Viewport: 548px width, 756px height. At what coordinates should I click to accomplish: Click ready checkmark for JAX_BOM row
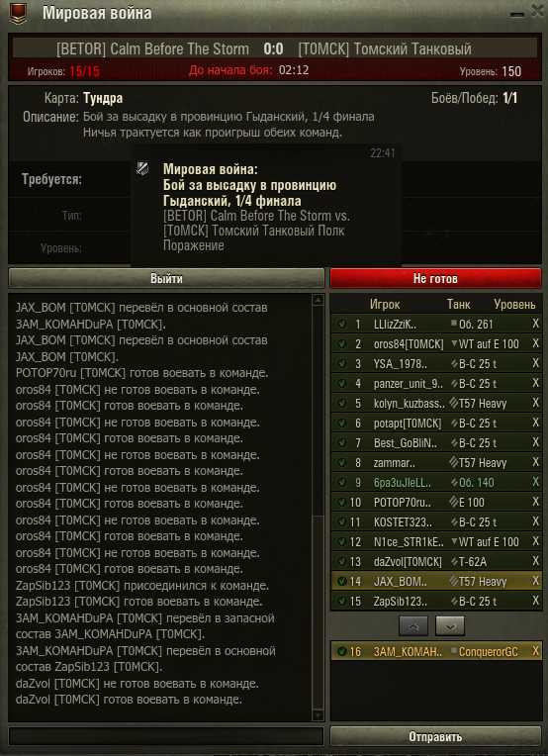tap(342, 581)
